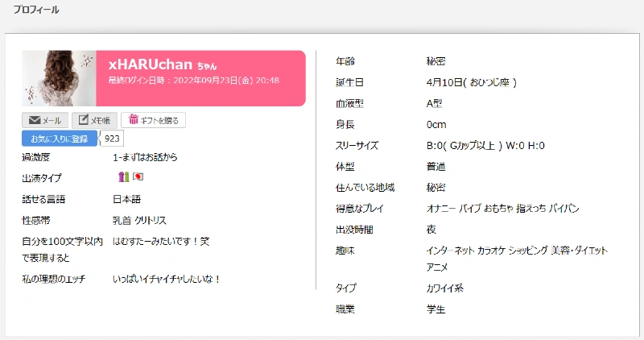Click the 出没時間 value 夜

tap(431, 230)
